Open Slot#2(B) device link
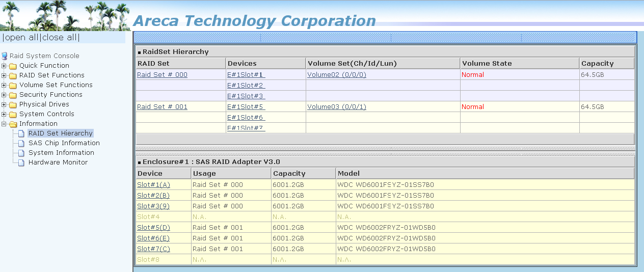The image size is (644, 272). pyautogui.click(x=153, y=196)
